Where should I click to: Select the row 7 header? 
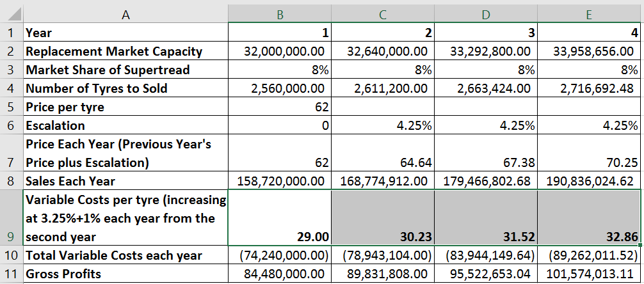[x=11, y=162]
